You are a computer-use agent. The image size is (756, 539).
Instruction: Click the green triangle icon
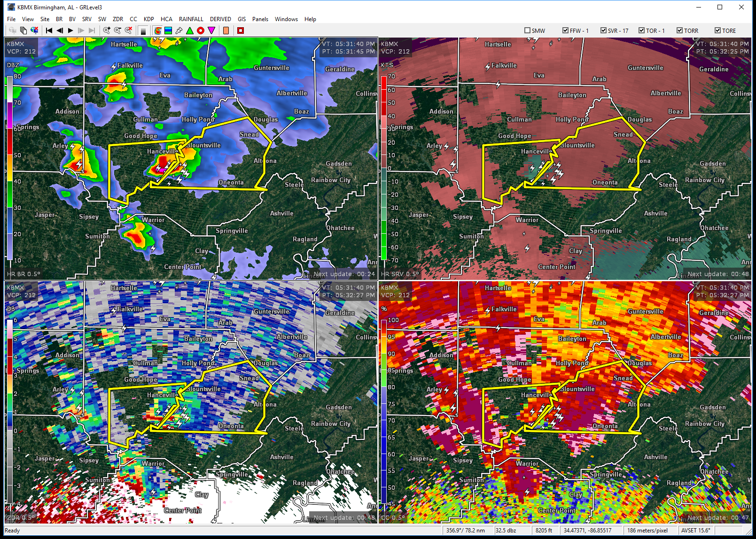tap(190, 31)
